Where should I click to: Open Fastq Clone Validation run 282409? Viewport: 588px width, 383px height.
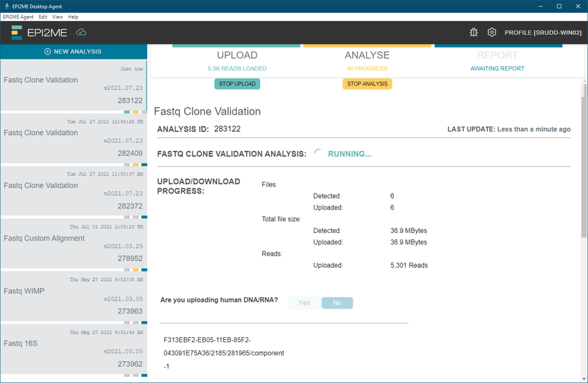73,138
